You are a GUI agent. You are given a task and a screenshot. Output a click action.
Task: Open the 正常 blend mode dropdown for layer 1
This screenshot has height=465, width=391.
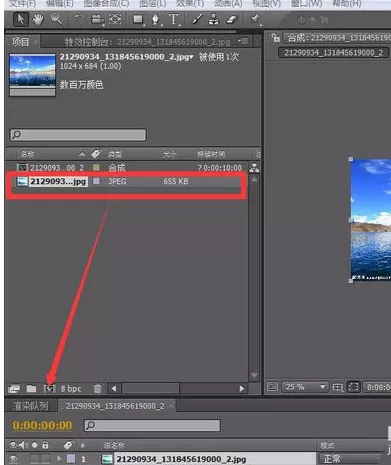pyautogui.click(x=352, y=459)
